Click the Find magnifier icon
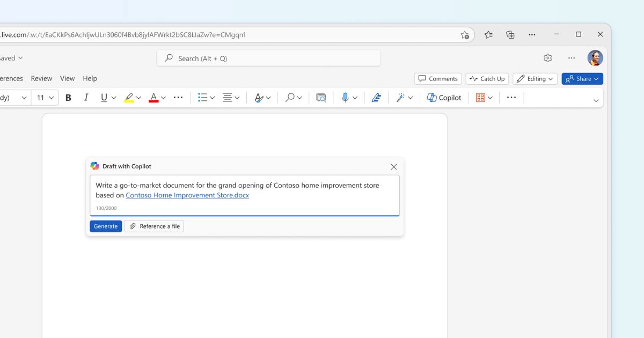644x338 pixels. [290, 98]
